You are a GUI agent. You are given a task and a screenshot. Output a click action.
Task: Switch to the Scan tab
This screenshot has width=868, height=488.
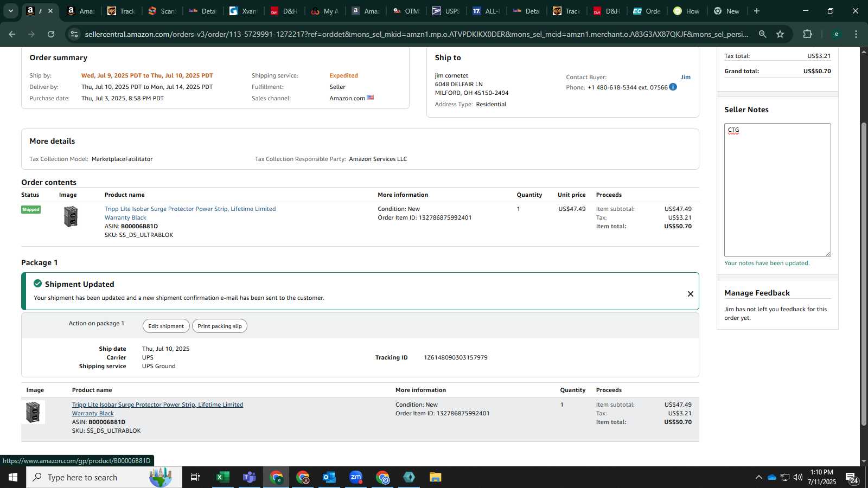point(162,11)
